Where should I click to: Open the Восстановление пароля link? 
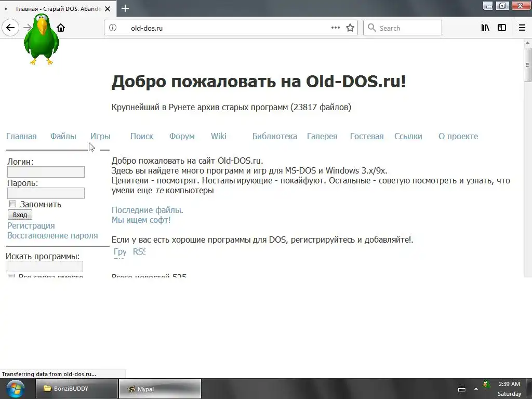click(52, 235)
